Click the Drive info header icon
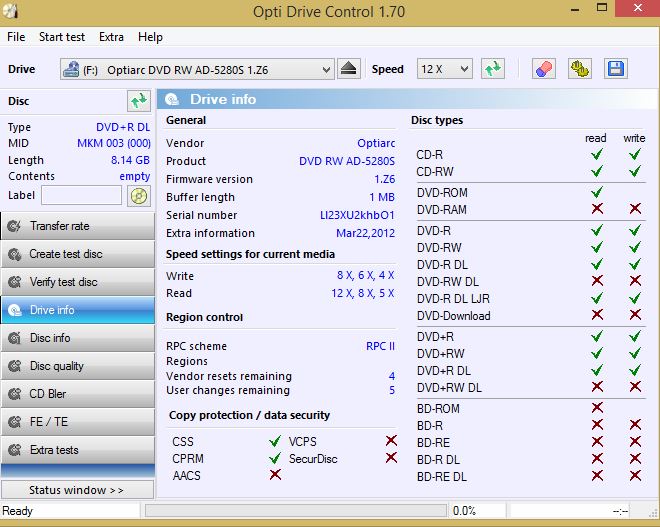The height and width of the screenshot is (527, 660). coord(172,99)
